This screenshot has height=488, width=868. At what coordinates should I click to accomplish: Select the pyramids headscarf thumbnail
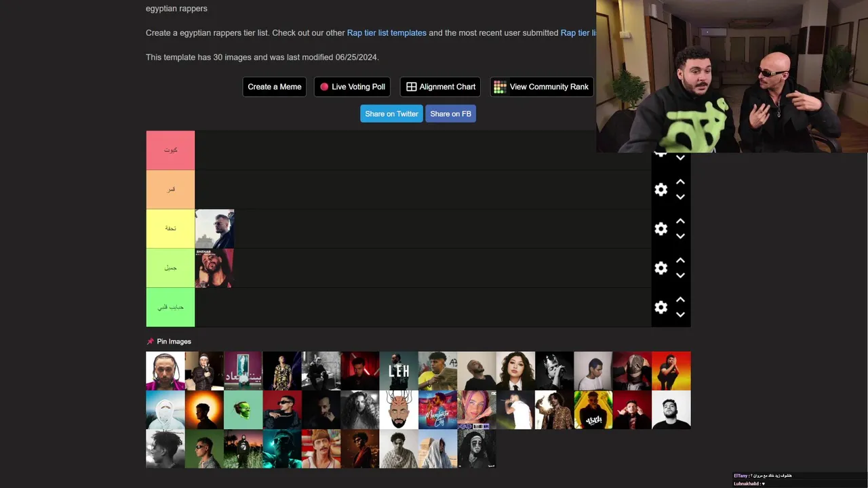click(437, 449)
